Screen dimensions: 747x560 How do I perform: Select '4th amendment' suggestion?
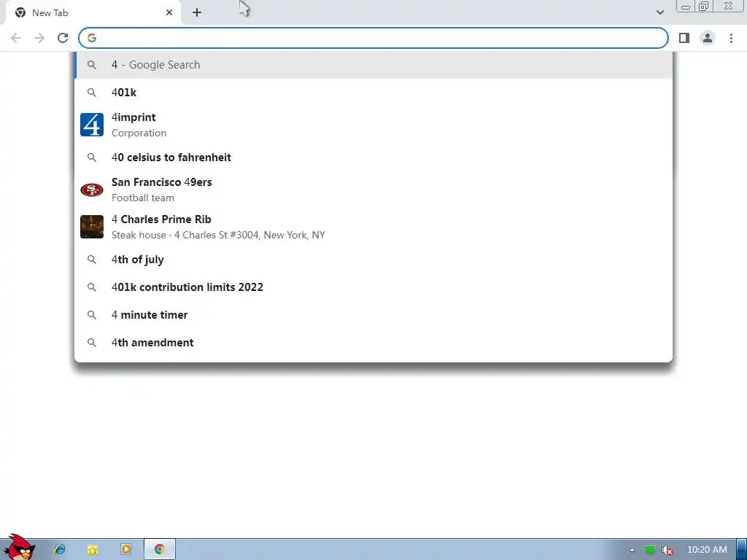coord(373,343)
